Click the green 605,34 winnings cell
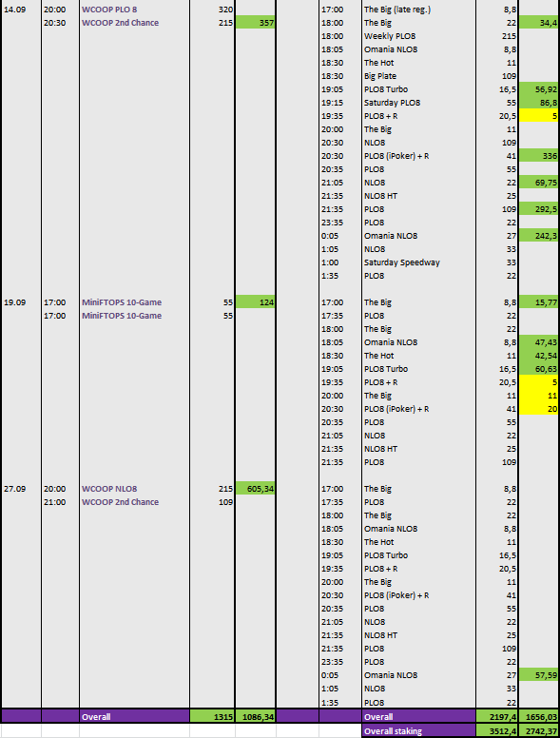This screenshot has width=560, height=738. tap(255, 489)
